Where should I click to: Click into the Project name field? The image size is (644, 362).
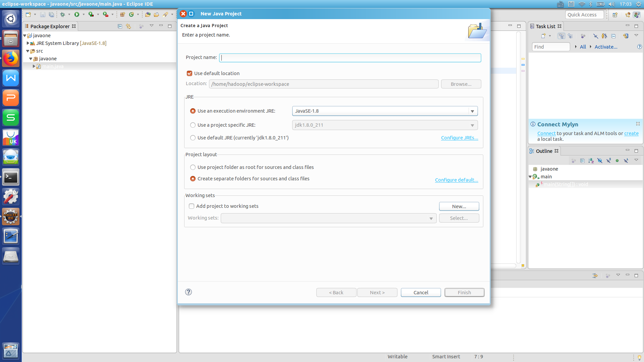(x=350, y=58)
